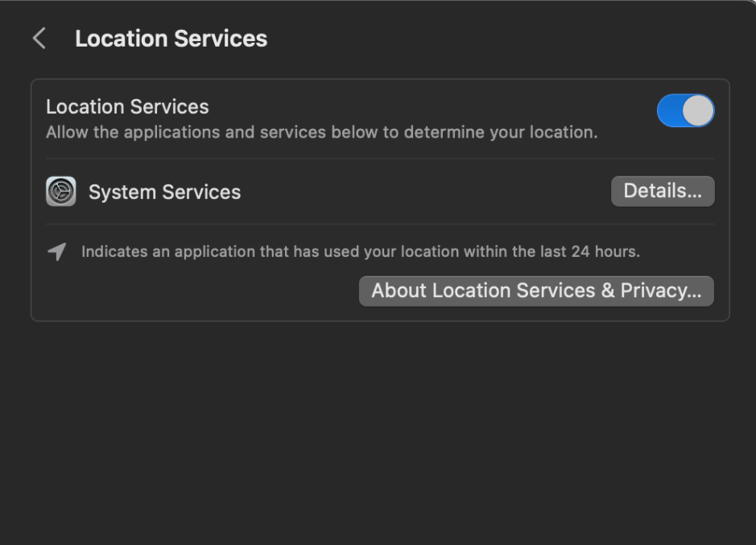The width and height of the screenshot is (756, 545).
Task: Click the Location Services setting label
Action: click(x=127, y=106)
